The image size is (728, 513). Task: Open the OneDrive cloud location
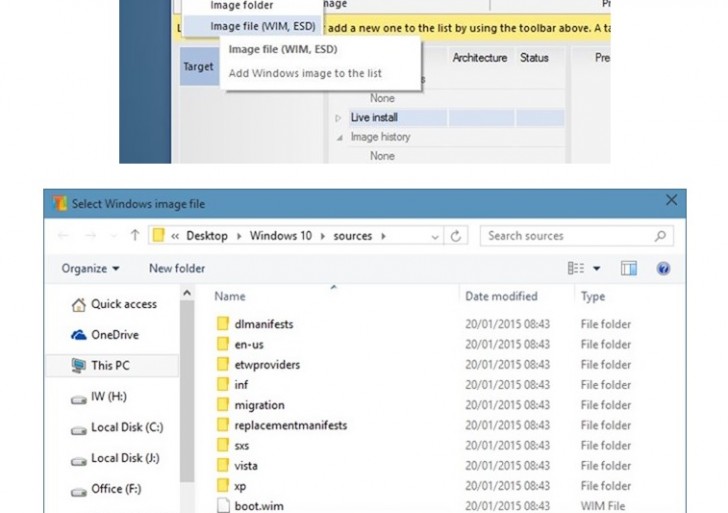coord(114,335)
